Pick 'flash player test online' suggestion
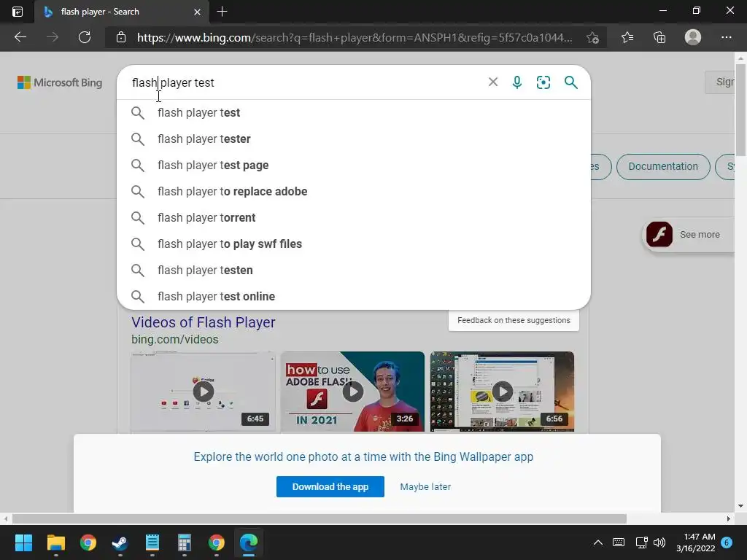The height and width of the screenshot is (560, 747). (354, 296)
